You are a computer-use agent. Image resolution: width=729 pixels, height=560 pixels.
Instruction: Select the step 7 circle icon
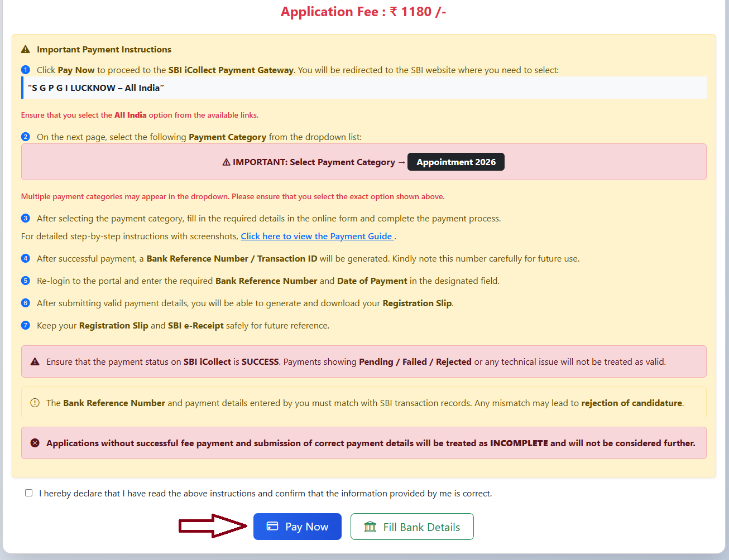click(x=25, y=325)
